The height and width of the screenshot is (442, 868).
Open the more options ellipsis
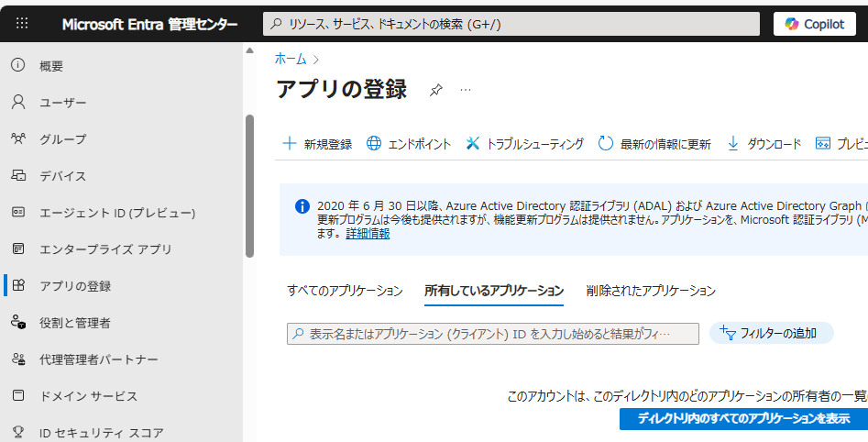466,89
